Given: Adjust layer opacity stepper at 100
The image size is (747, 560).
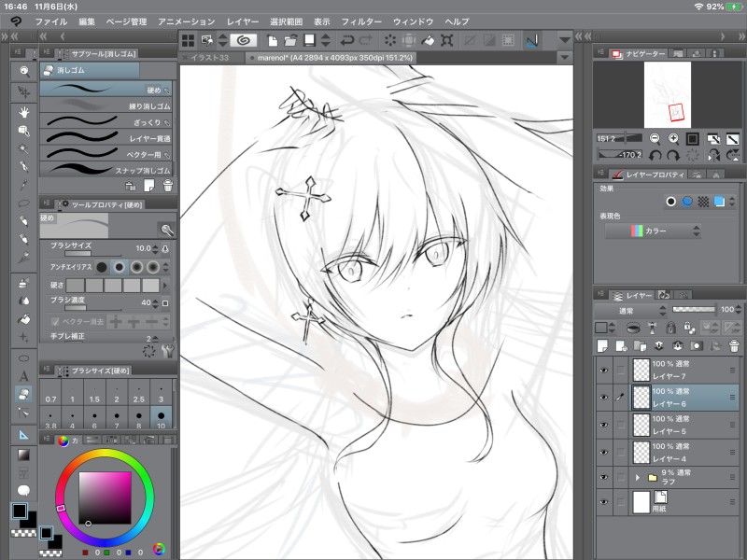Looking at the screenshot, I should [738, 310].
